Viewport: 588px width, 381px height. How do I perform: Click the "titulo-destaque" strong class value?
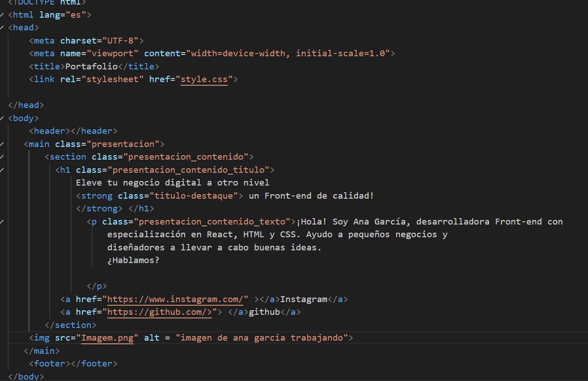point(194,196)
